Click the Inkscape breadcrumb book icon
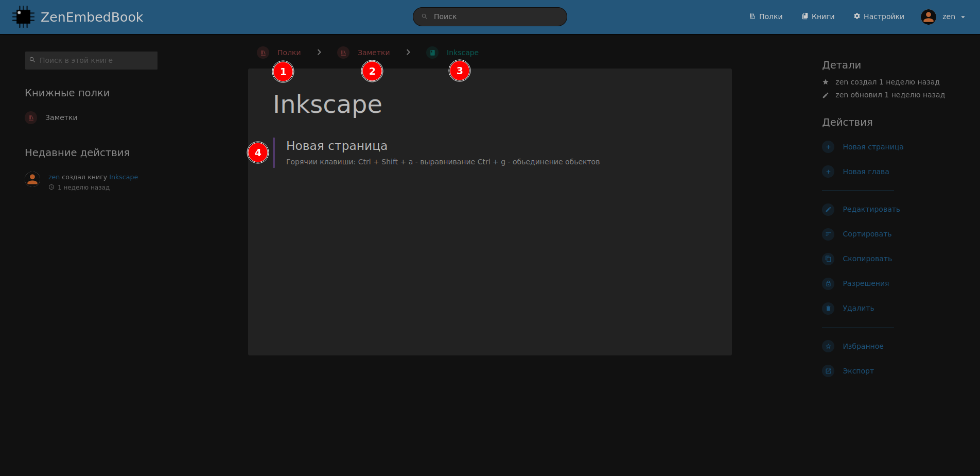This screenshot has width=980, height=476. [432, 53]
